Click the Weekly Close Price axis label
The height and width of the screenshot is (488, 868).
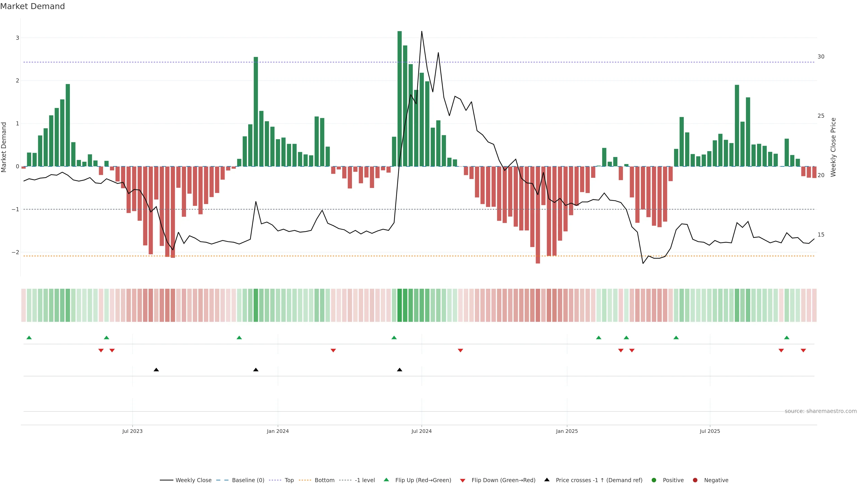[833, 147]
